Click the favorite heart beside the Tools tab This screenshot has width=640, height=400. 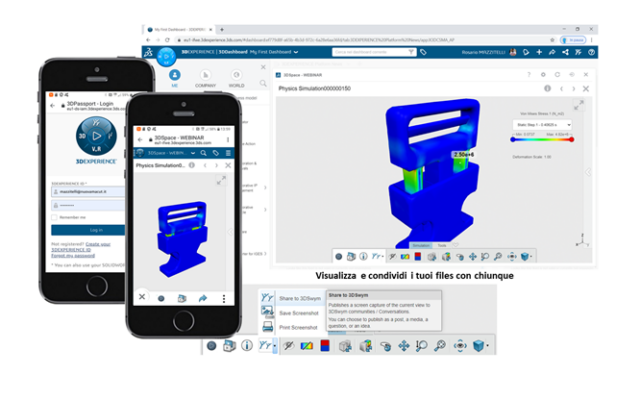pyautogui.click(x=456, y=245)
